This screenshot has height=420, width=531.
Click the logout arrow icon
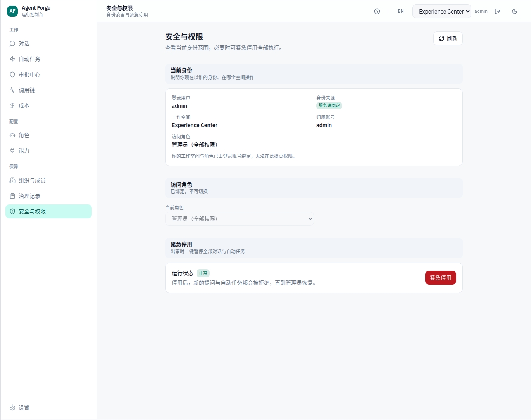pyautogui.click(x=498, y=11)
